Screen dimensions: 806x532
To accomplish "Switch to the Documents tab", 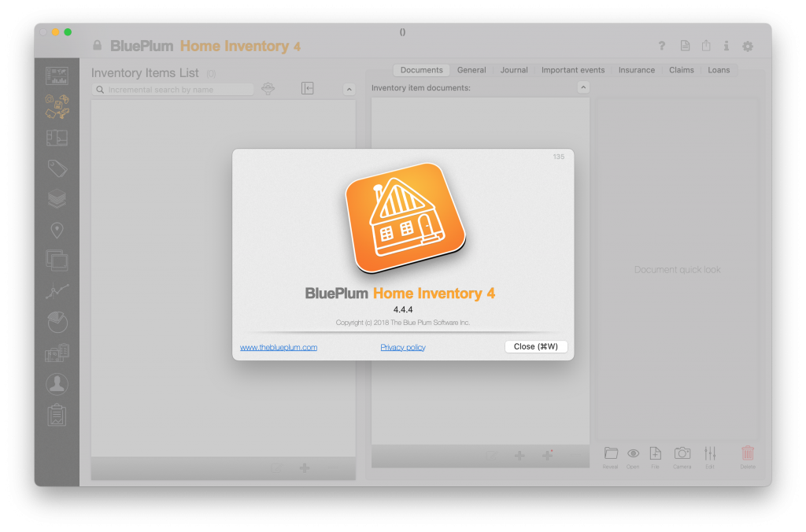I will click(422, 70).
